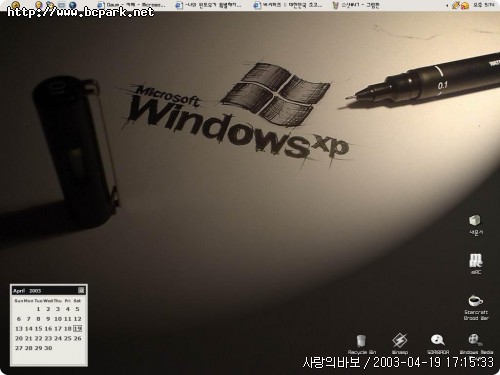Select day 27 in the calendar
Screen dimensions: 500x375
click(x=19, y=348)
